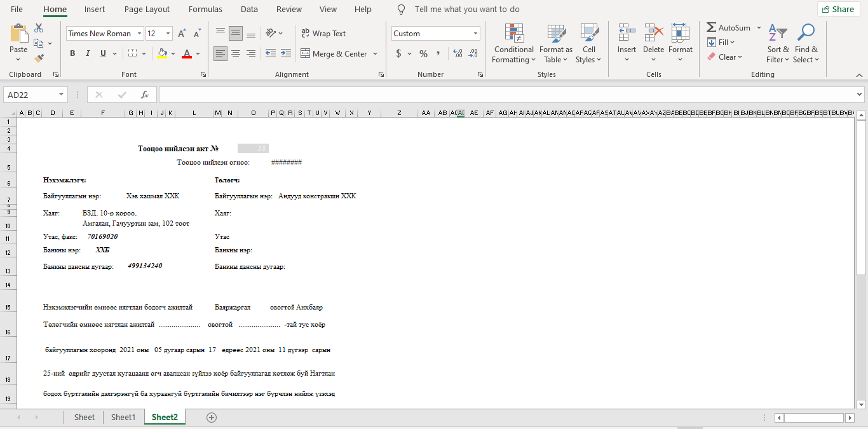Click the Share button
This screenshot has width=868, height=429.
point(837,10)
